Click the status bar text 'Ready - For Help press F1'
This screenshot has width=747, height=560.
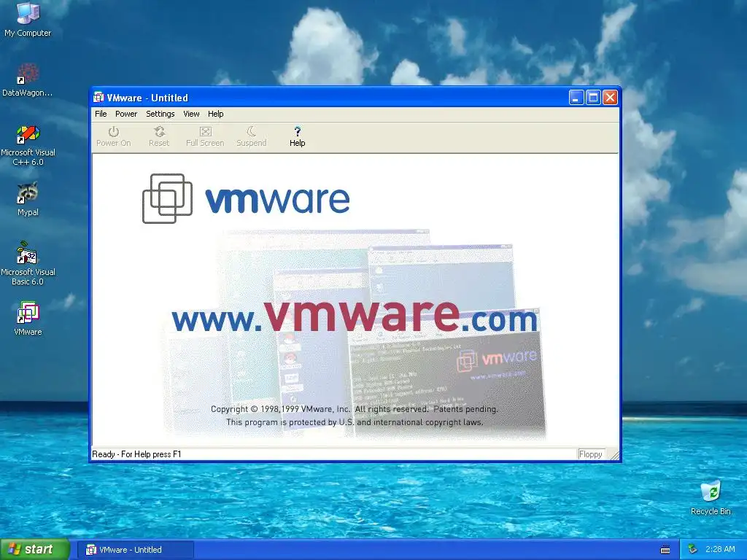136,454
